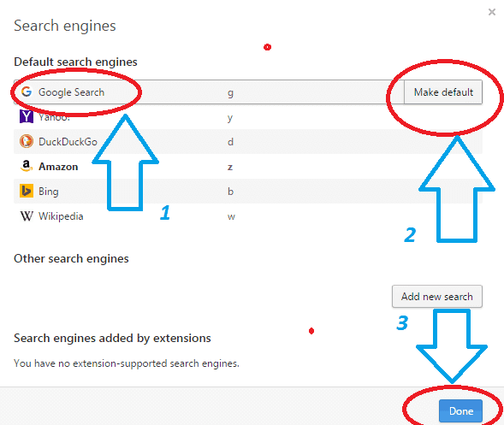The image size is (504, 425).
Task: Click the Amazon logo icon
Action: point(27,166)
